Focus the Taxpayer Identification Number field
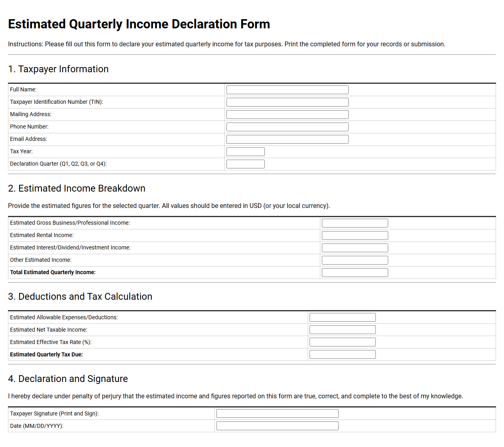This screenshot has height=447, width=504. pyautogui.click(x=287, y=102)
